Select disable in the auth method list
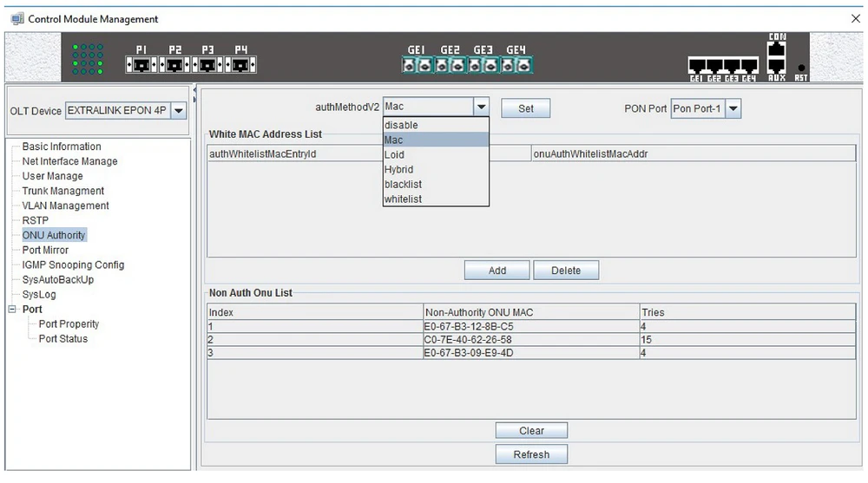This screenshot has width=868, height=483. pyautogui.click(x=401, y=126)
